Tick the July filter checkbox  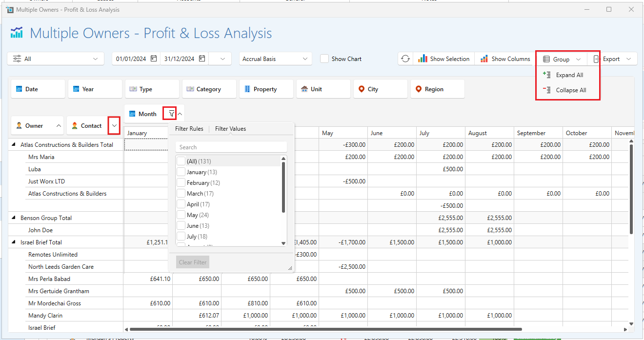(181, 236)
